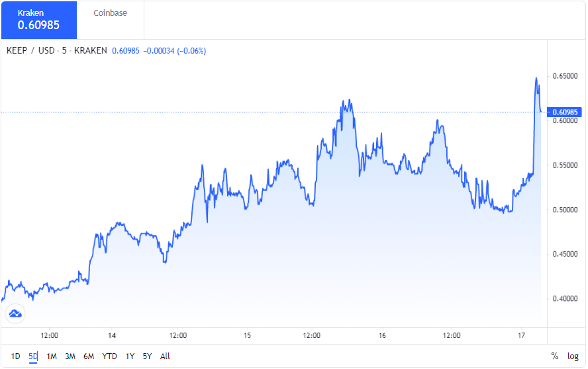Select the All time range
This screenshot has width=588, height=369.
165,356
